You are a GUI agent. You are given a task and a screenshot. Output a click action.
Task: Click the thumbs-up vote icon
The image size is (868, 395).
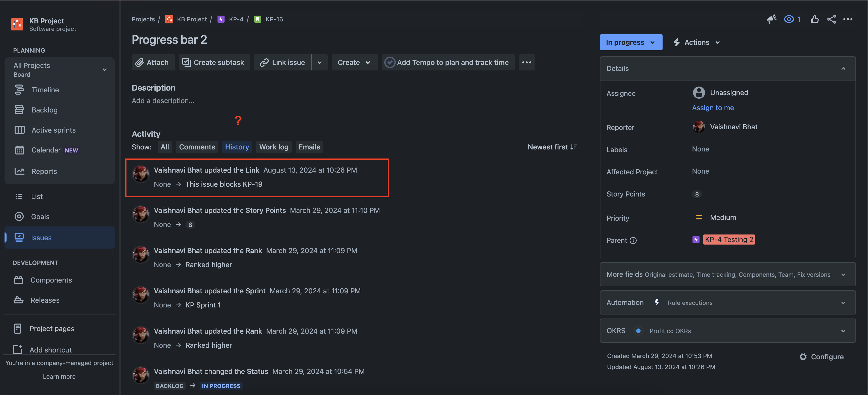pyautogui.click(x=814, y=19)
